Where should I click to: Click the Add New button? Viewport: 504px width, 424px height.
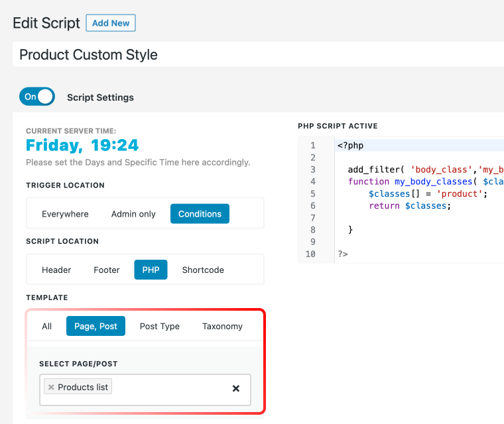pyautogui.click(x=111, y=23)
